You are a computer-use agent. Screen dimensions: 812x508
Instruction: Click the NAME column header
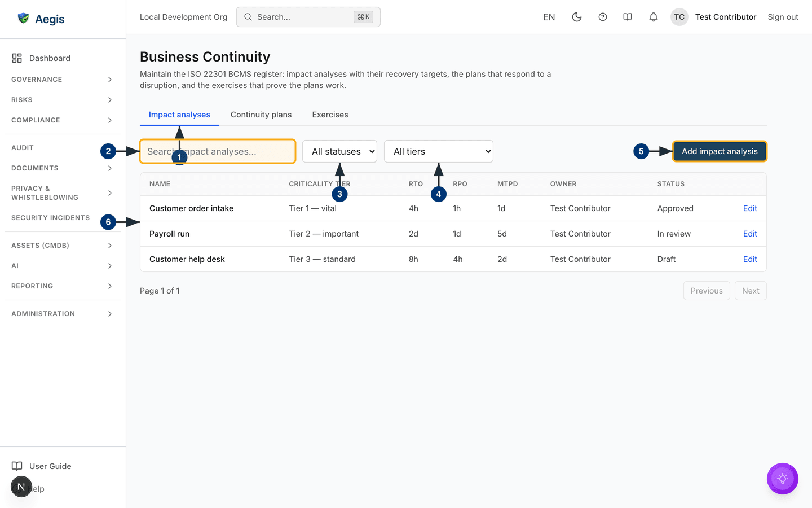point(160,184)
